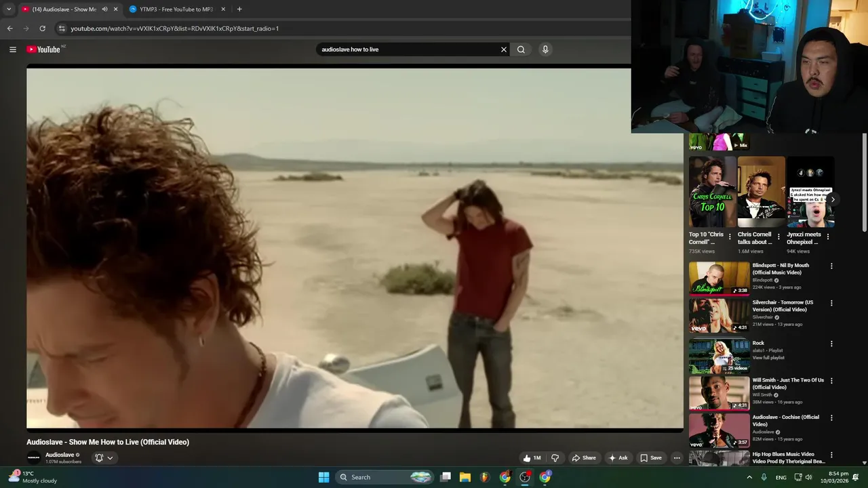Open File Explorer from the taskbar
Image resolution: width=868 pixels, height=488 pixels.
(x=465, y=477)
